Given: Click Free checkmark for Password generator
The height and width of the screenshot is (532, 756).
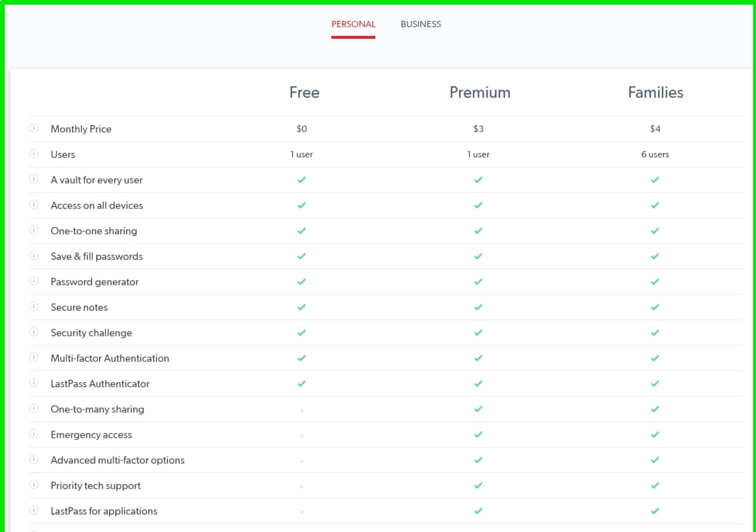Looking at the screenshot, I should click(301, 281).
